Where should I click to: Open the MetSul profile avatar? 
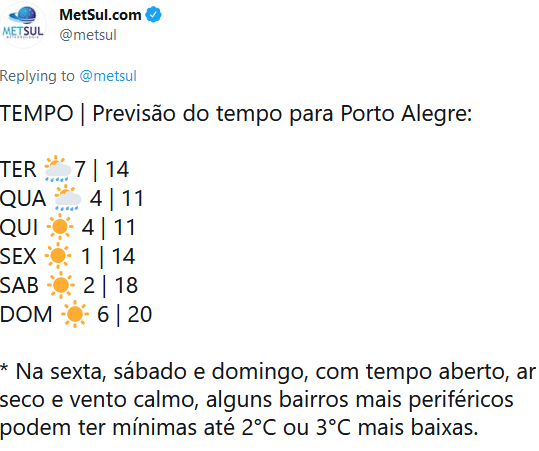(x=23, y=25)
